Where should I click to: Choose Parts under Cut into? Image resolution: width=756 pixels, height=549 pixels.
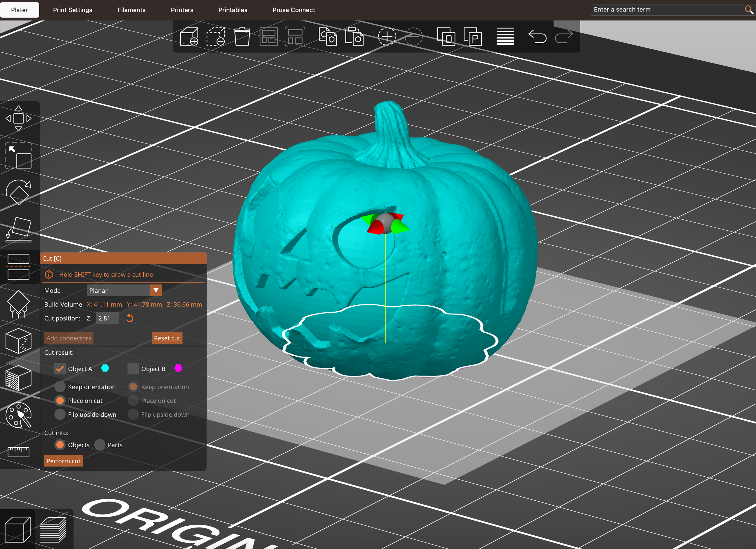coord(100,445)
